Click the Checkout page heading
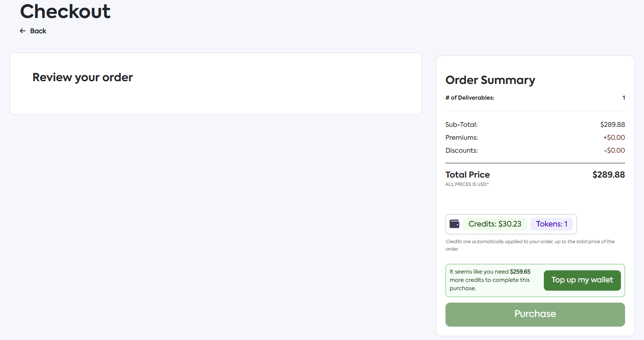The image size is (644, 340). (x=65, y=12)
